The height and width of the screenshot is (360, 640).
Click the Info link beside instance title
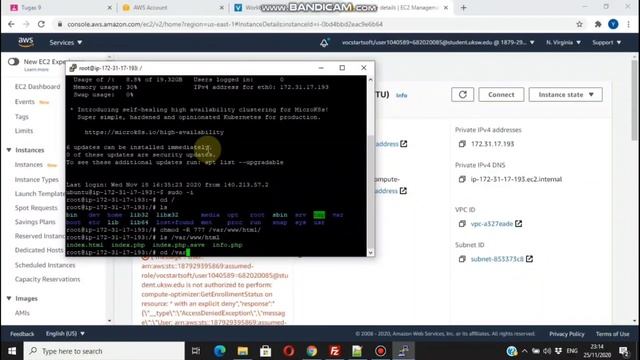tap(402, 95)
